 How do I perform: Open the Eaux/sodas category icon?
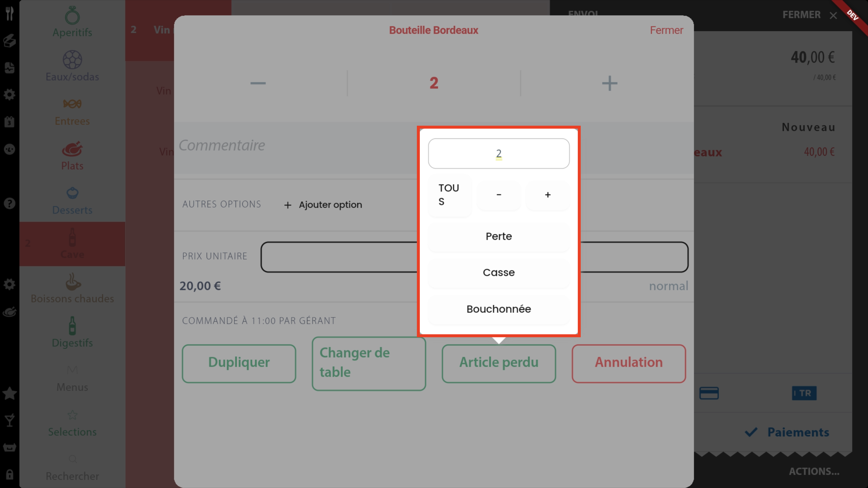click(x=72, y=60)
